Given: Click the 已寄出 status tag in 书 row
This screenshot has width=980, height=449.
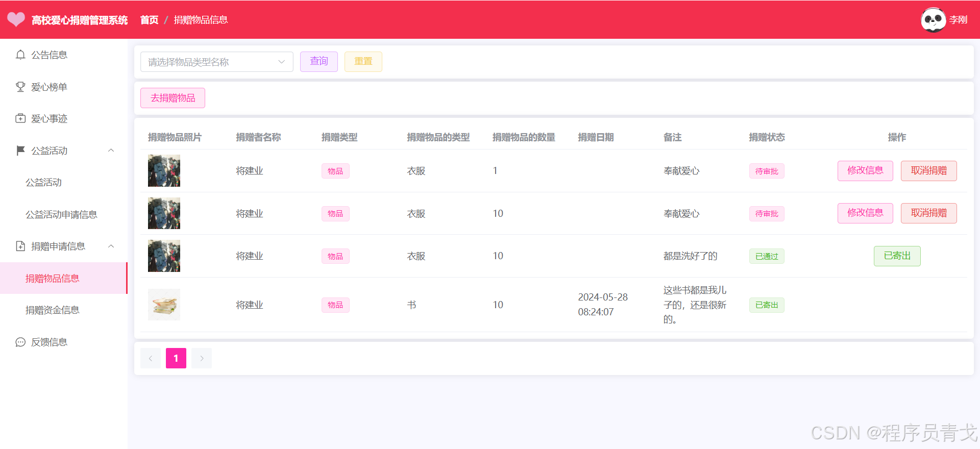Looking at the screenshot, I should click(x=767, y=305).
